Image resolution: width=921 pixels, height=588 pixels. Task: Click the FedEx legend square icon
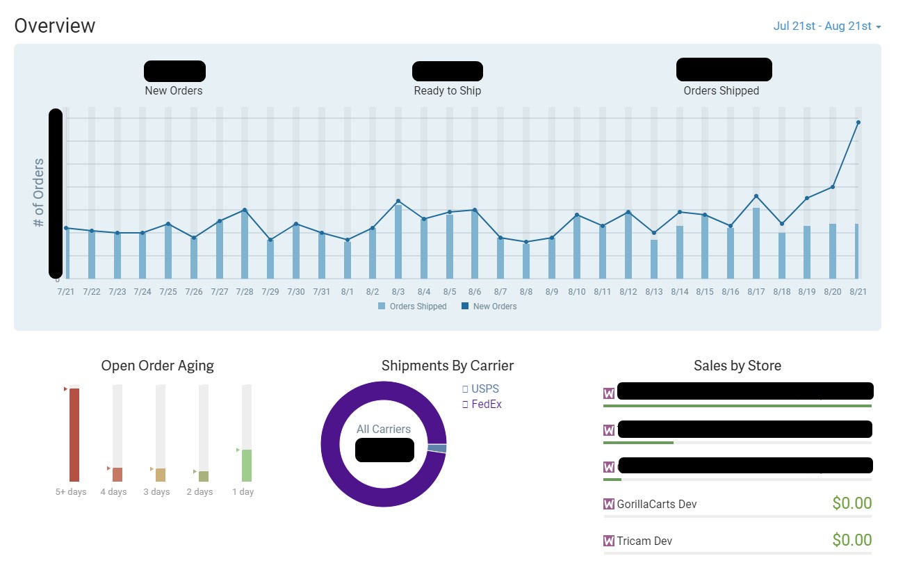pyautogui.click(x=465, y=405)
